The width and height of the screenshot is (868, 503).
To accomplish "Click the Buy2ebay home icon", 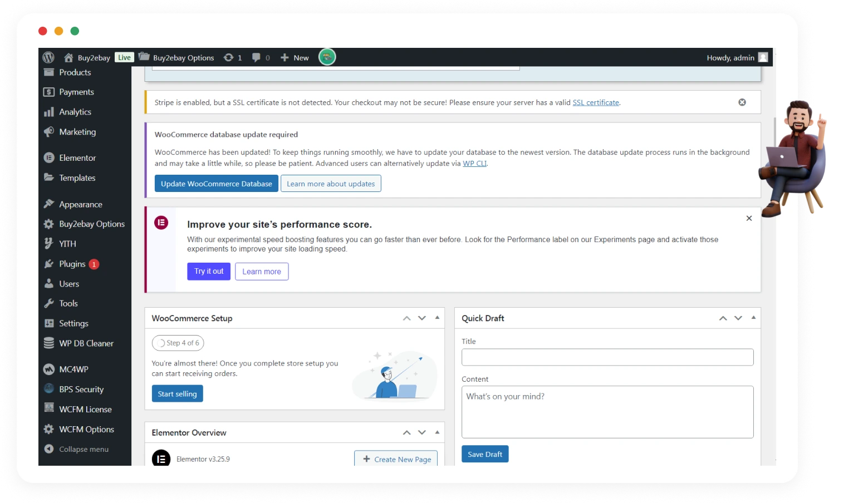I will (68, 57).
